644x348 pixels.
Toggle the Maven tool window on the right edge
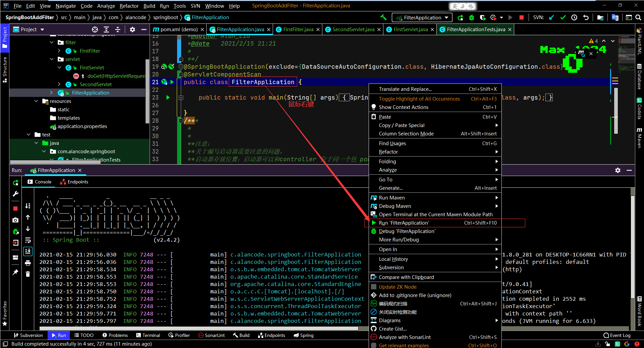[639, 137]
